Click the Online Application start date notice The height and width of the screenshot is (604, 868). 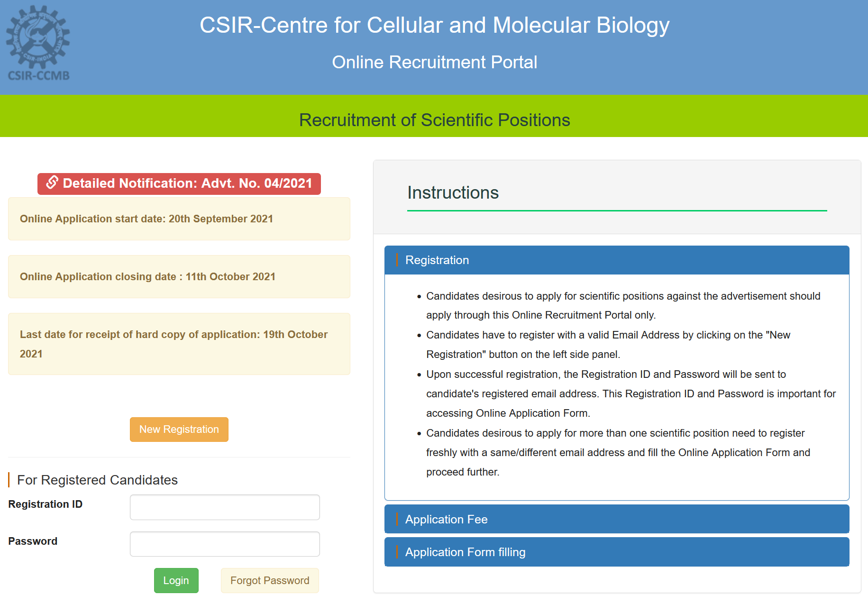(x=179, y=219)
